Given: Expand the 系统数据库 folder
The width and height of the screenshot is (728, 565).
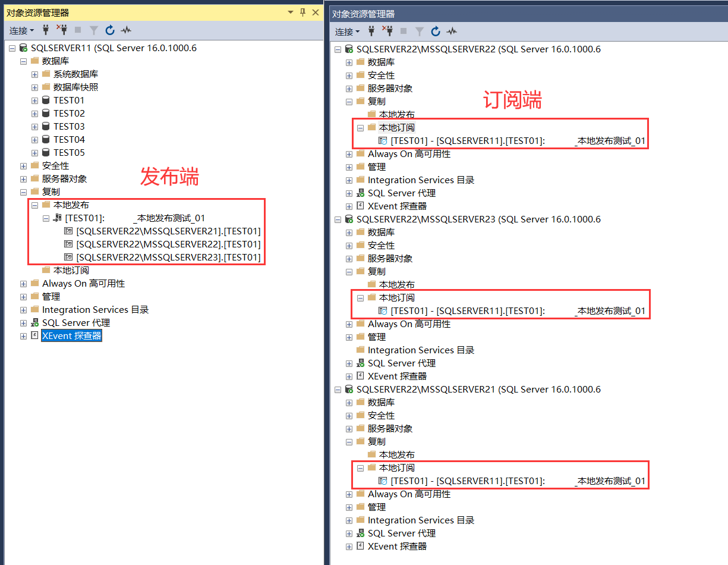Looking at the screenshot, I should click(x=34, y=74).
